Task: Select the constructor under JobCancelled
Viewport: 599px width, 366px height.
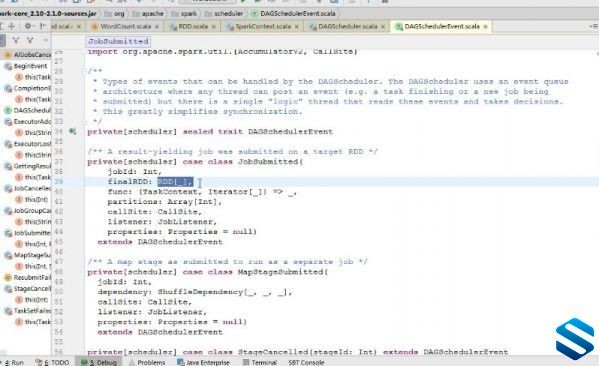Action: [32, 199]
